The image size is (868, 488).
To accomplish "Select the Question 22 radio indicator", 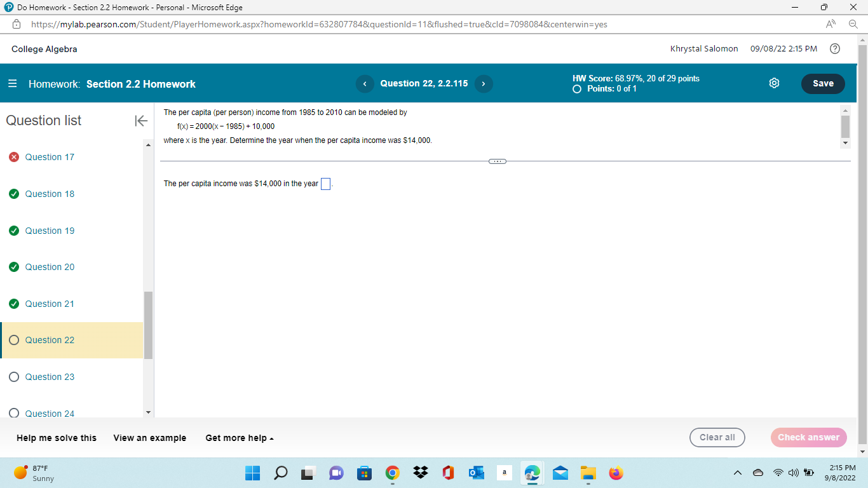I will click(14, 340).
